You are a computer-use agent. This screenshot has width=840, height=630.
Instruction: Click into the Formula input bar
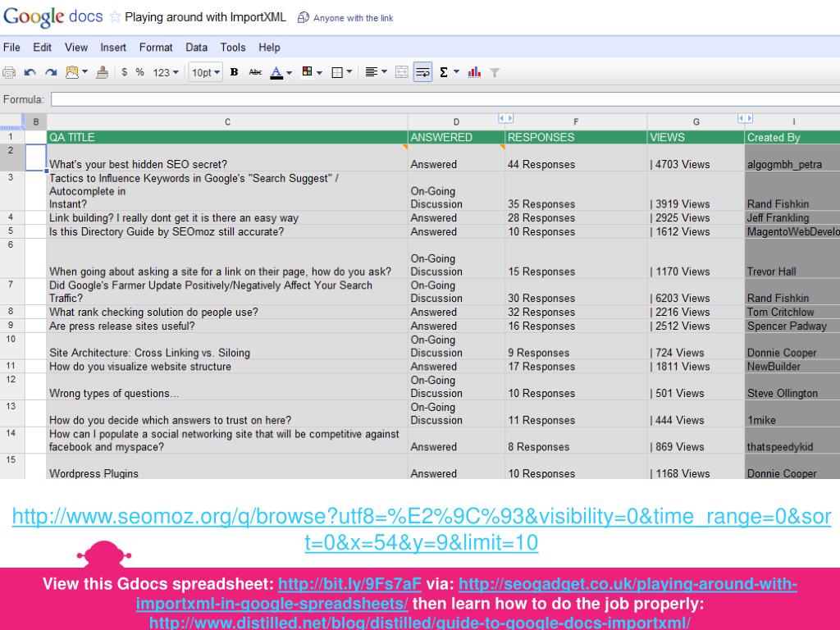coord(445,99)
